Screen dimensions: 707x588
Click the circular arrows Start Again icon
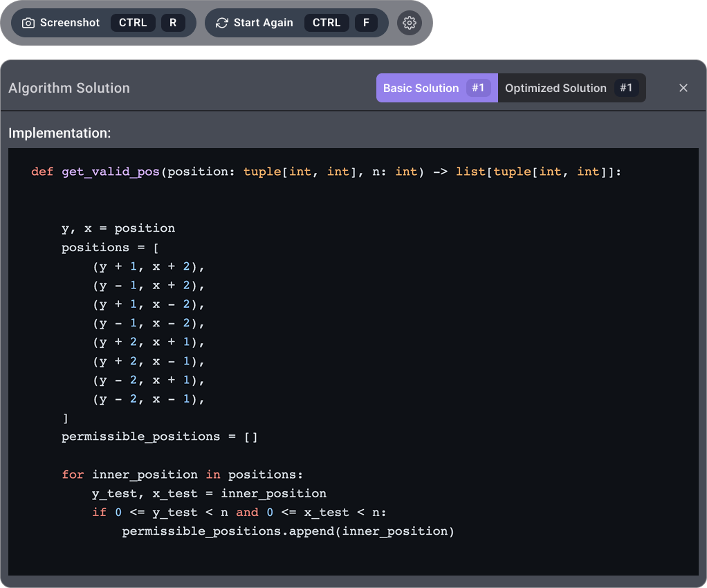(222, 23)
